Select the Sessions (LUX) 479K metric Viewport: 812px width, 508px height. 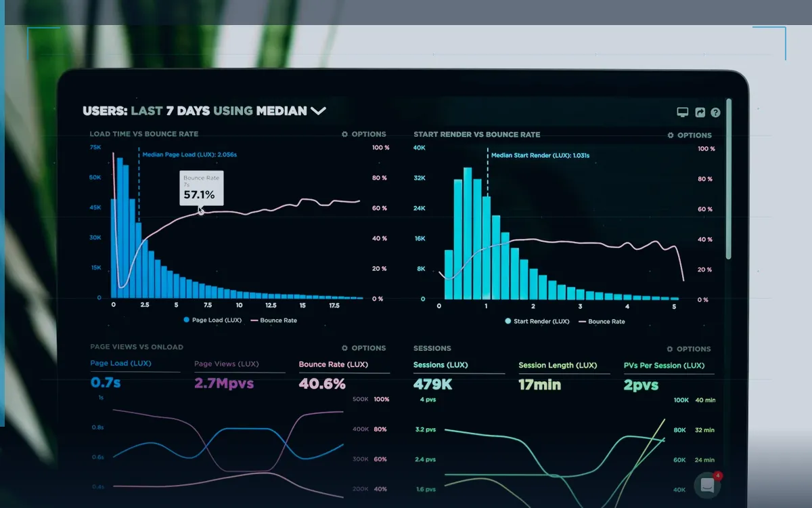click(459, 377)
